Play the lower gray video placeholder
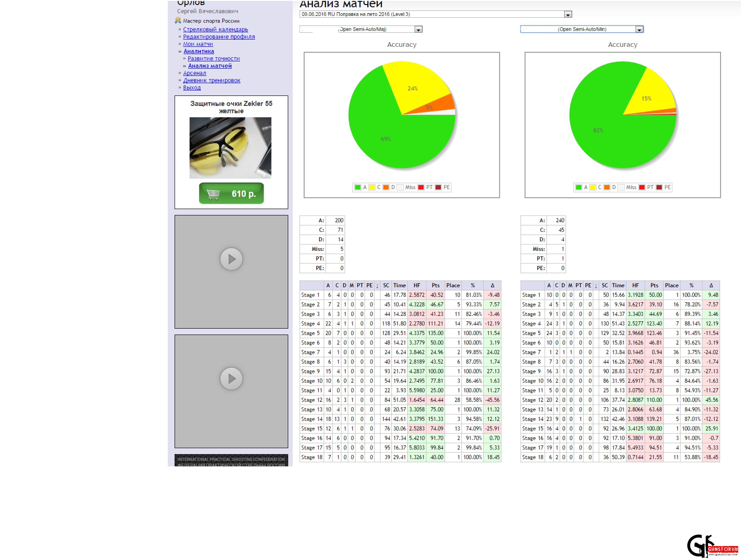 [231, 378]
